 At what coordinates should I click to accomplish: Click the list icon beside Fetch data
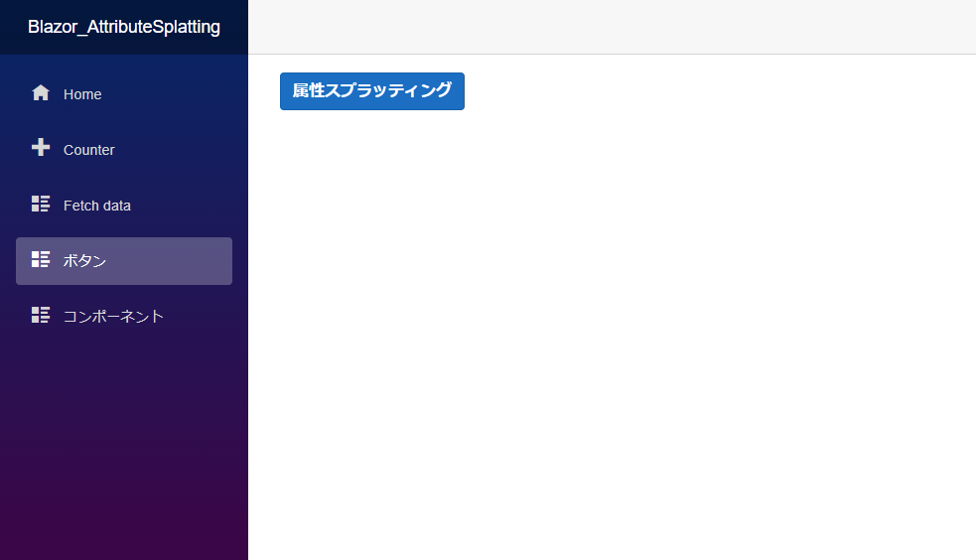tap(41, 204)
